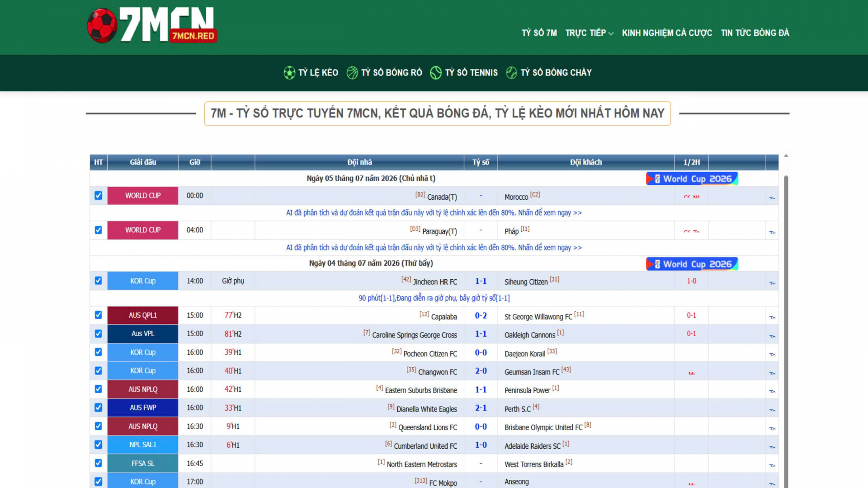The image size is (868, 488).
Task: Uncheck the Cumberland United FC checkbox
Action: point(98,445)
